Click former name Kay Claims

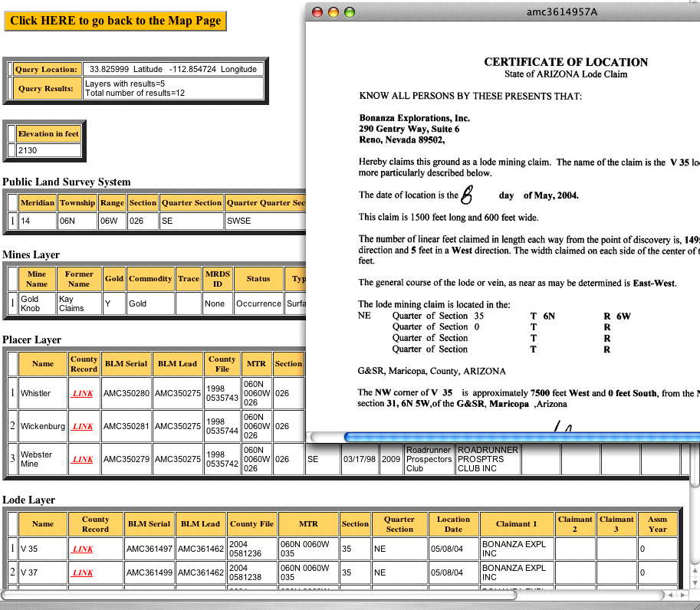coord(79,303)
